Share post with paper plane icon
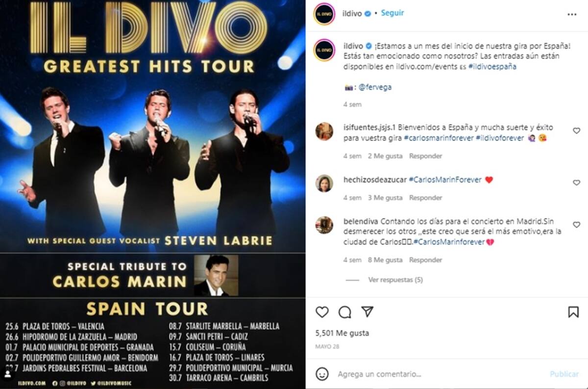The height and width of the screenshot is (389, 588). 367,312
